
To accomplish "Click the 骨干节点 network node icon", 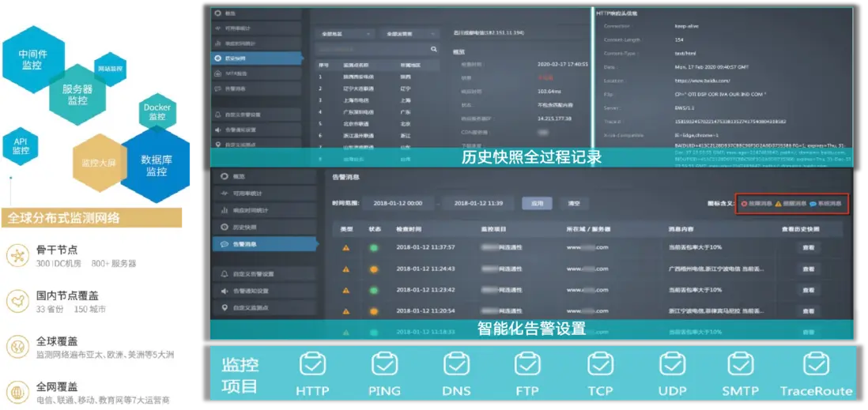I will [17, 255].
